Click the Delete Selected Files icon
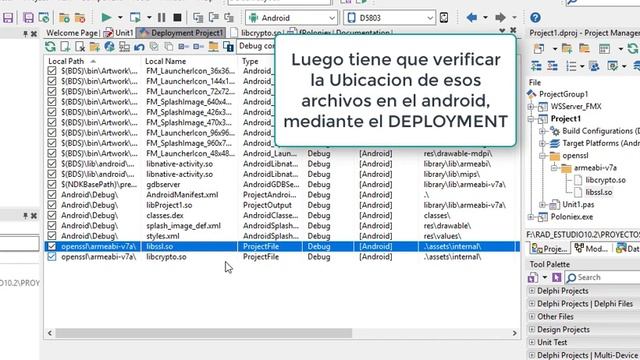 coord(80,47)
